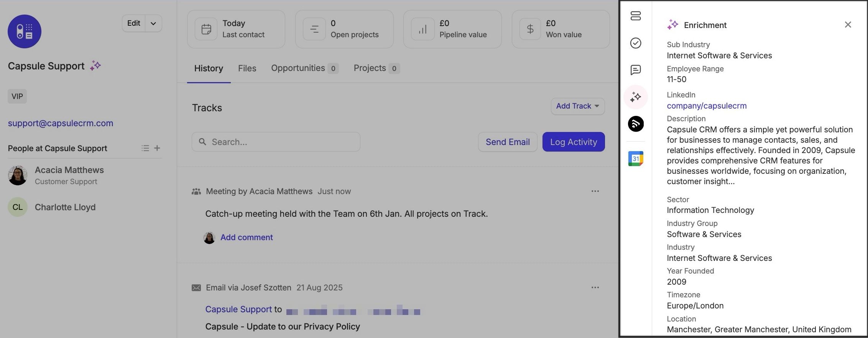Open support@capsulecrm.com email link
This screenshot has width=868, height=338.
[x=61, y=123]
